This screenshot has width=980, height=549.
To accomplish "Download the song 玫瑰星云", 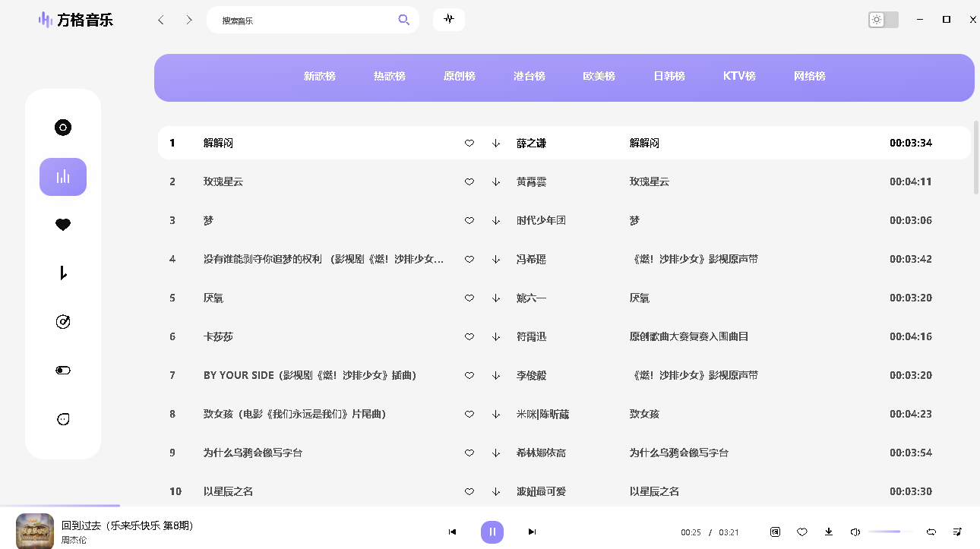I will pyautogui.click(x=496, y=181).
